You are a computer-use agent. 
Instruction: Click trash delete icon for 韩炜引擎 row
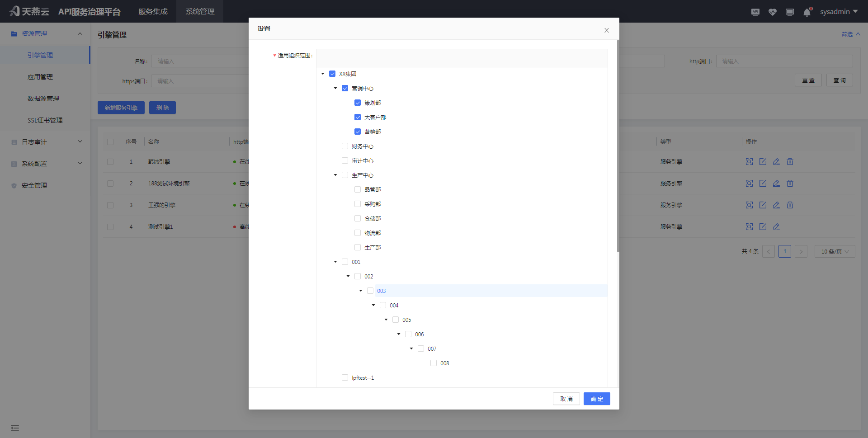coord(790,162)
